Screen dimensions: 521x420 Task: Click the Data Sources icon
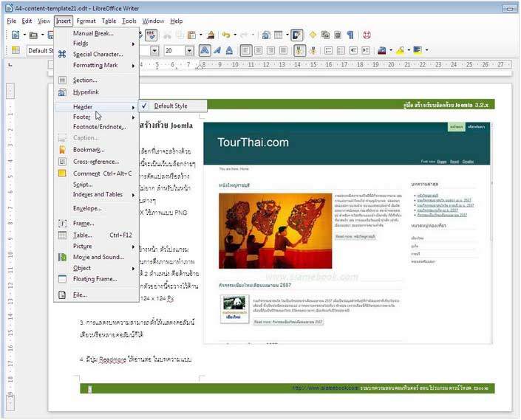click(x=338, y=35)
